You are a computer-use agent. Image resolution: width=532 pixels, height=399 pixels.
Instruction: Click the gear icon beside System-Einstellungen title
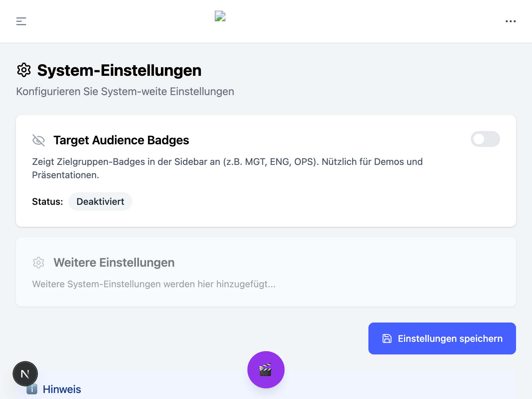[x=24, y=70]
